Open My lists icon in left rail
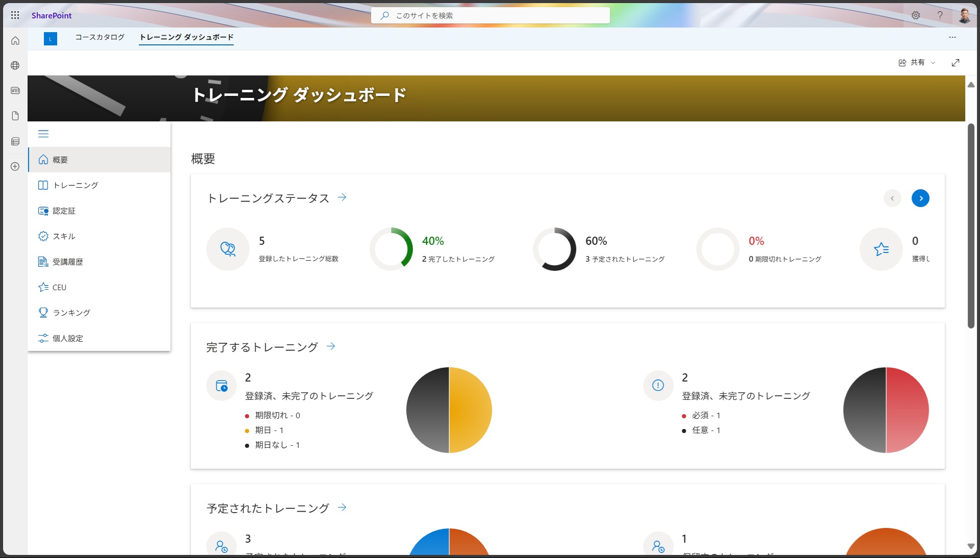 (15, 141)
